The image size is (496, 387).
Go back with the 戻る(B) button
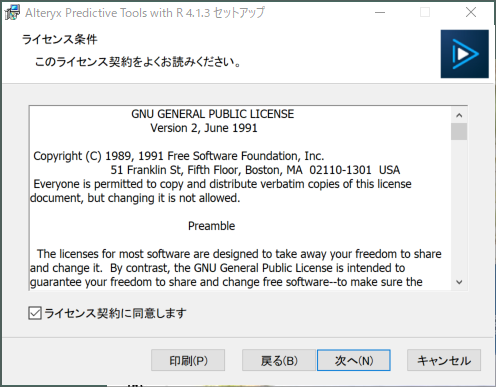click(x=279, y=360)
